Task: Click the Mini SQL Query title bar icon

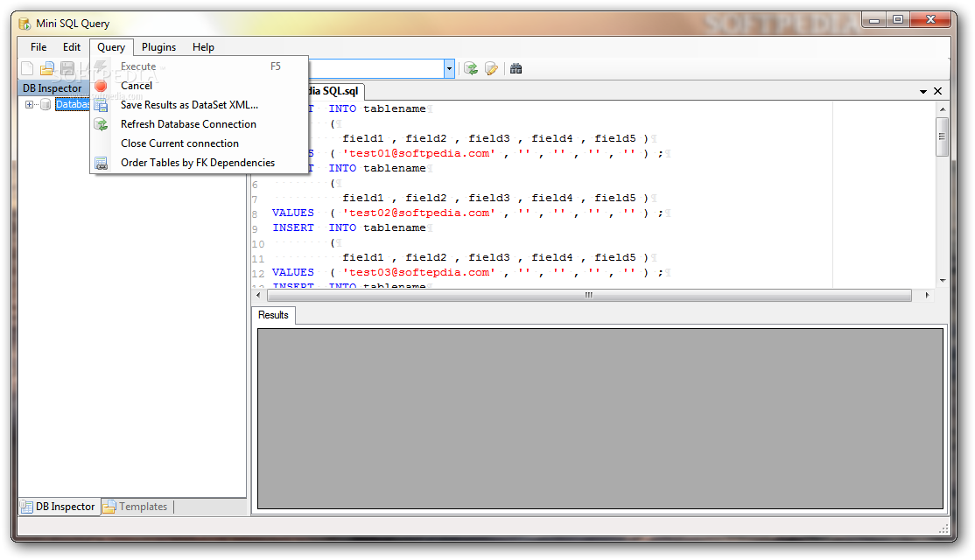Action: pos(25,24)
